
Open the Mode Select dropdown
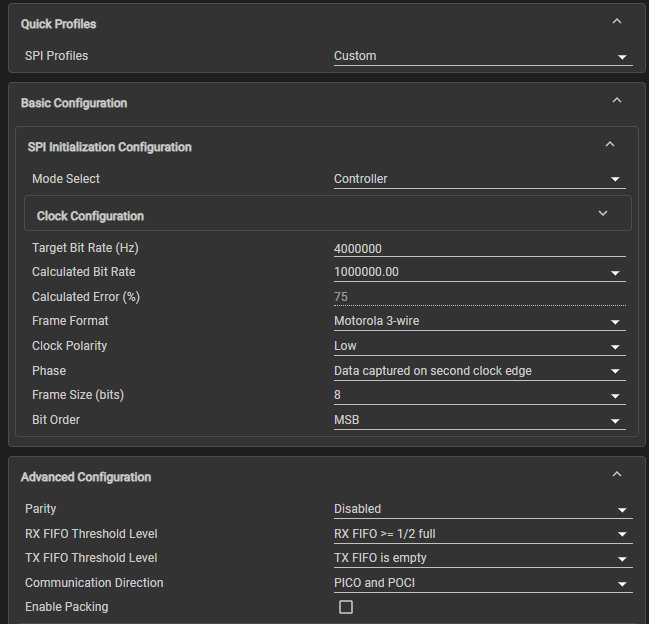479,180
